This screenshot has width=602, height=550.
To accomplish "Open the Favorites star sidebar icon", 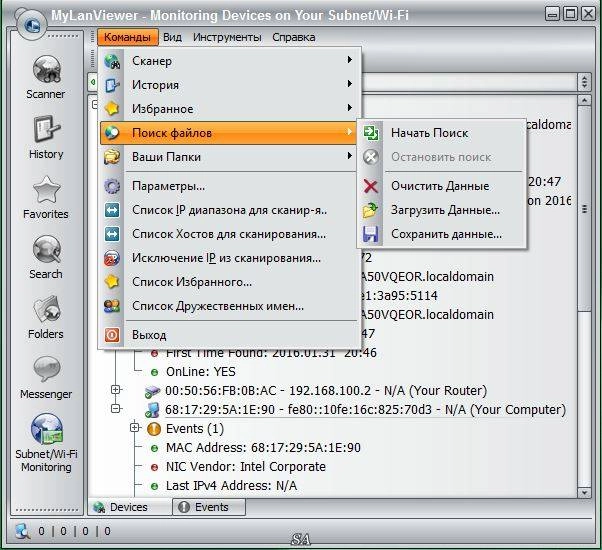I will [x=46, y=190].
